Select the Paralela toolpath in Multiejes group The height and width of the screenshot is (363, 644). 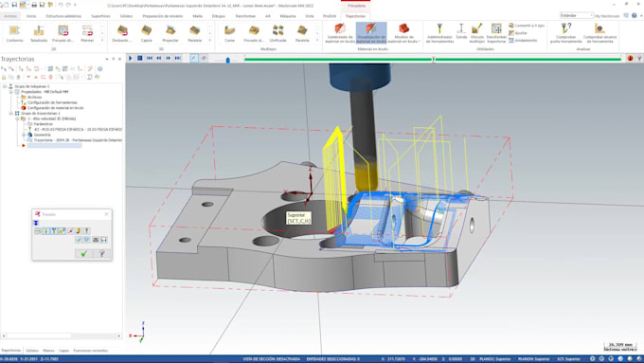pyautogui.click(x=302, y=33)
